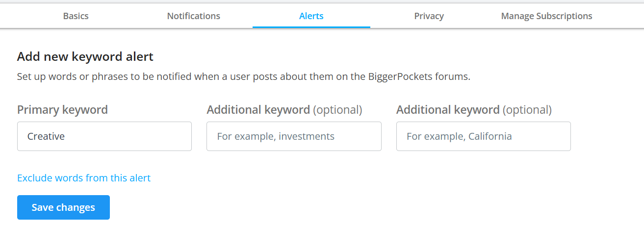Click the last (optional) label text
Viewport: 644px width, 227px height.
click(x=527, y=110)
